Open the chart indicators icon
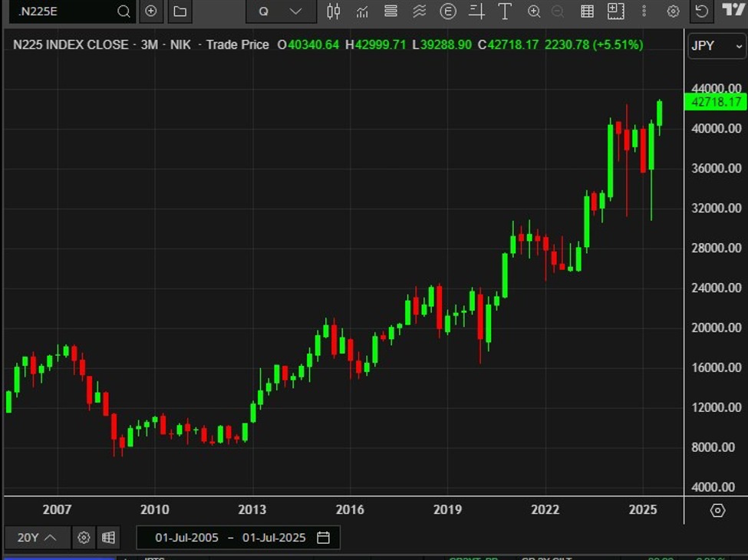 pyautogui.click(x=361, y=12)
